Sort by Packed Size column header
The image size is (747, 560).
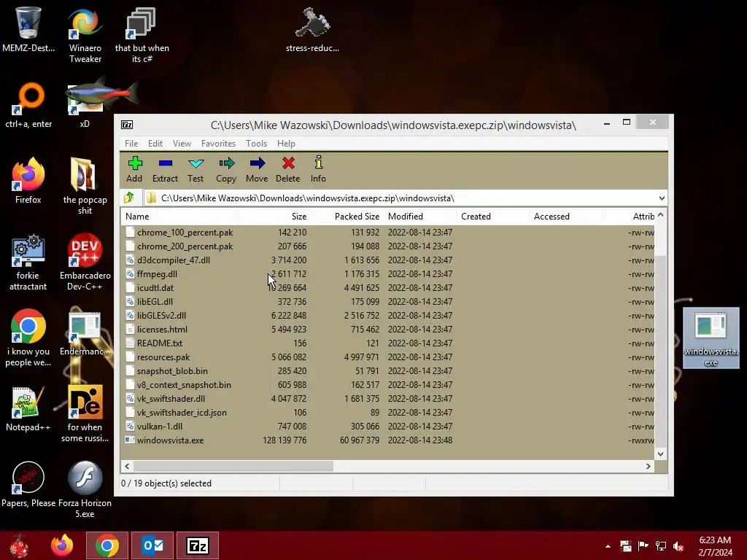coord(347,216)
